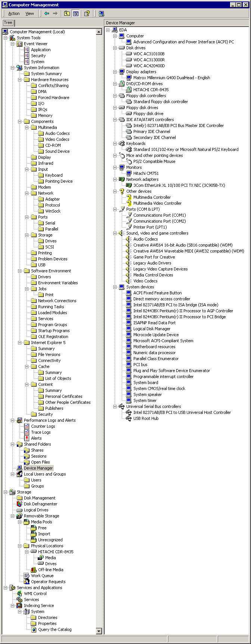Click the 3Com EtherLink network adapter icon

click(129, 185)
